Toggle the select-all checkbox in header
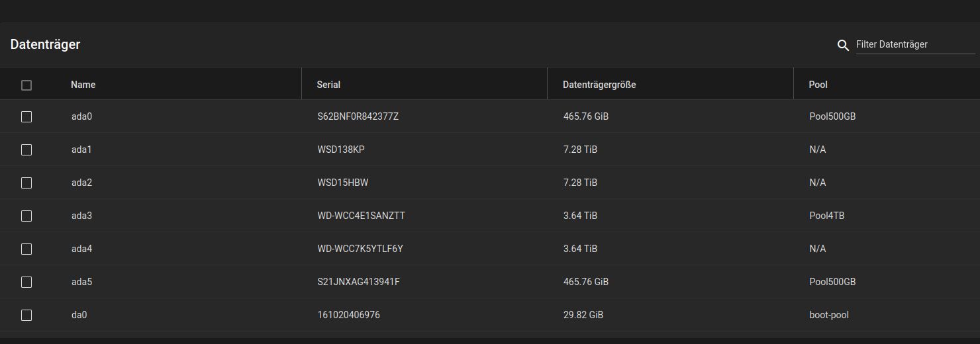This screenshot has height=344, width=980. coord(26,85)
